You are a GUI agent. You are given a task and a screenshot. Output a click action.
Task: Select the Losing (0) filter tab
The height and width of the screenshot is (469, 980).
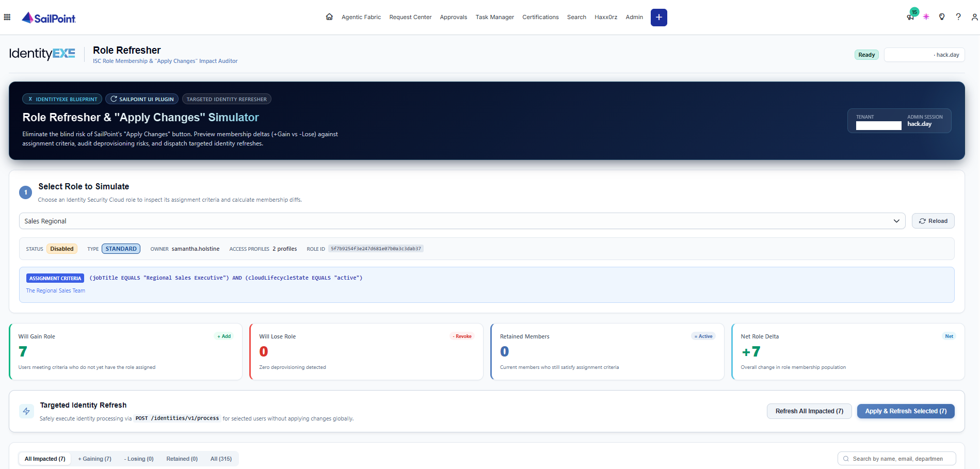click(139, 459)
